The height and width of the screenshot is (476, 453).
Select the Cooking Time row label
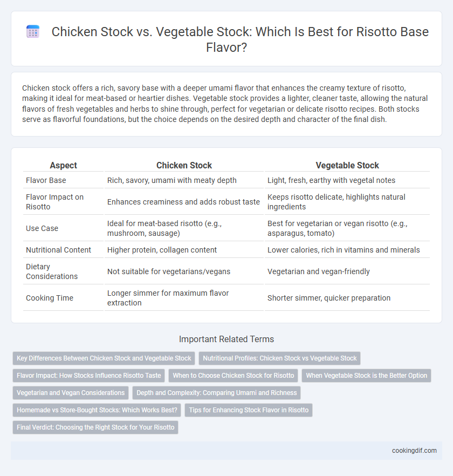click(50, 298)
